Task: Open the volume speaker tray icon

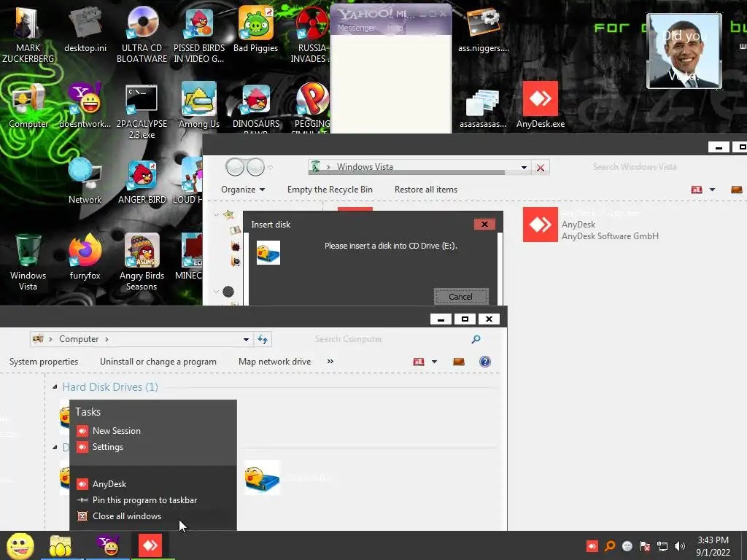Action: pyautogui.click(x=680, y=546)
